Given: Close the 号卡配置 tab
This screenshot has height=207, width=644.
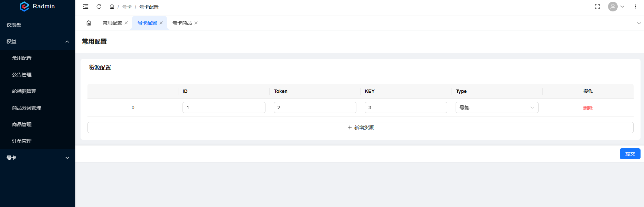Looking at the screenshot, I should point(161,23).
